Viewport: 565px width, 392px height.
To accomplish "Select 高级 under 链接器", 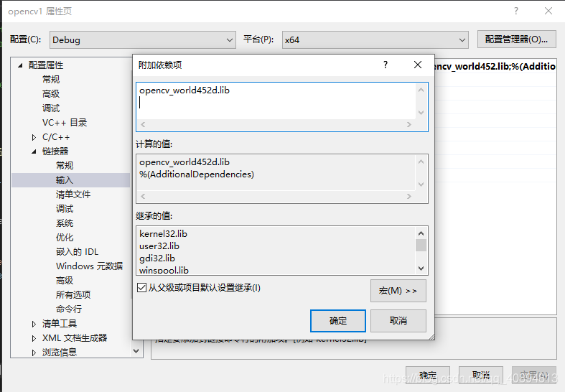I will tap(65, 280).
